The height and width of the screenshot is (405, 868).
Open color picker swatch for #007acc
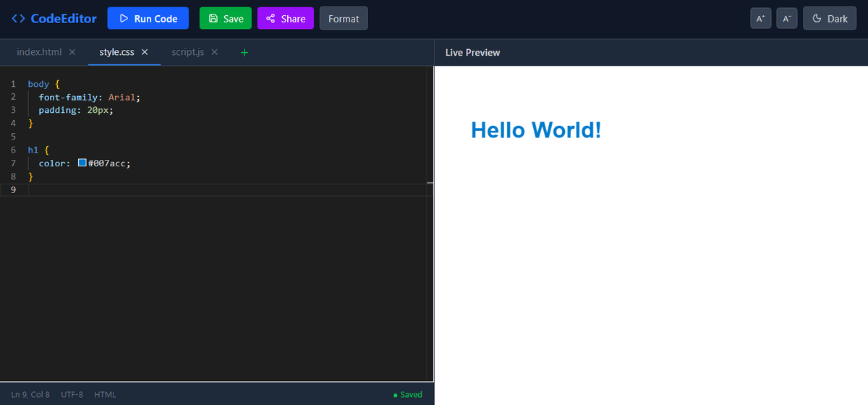click(82, 163)
